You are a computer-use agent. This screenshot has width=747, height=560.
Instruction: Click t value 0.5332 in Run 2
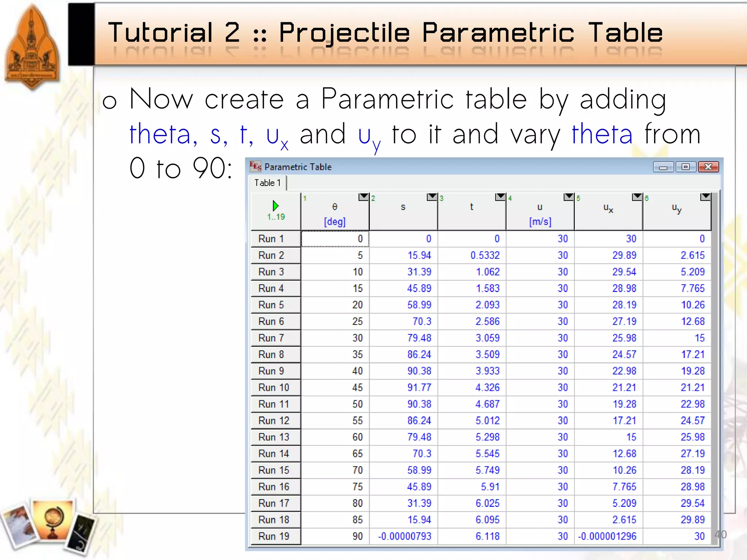[485, 255]
